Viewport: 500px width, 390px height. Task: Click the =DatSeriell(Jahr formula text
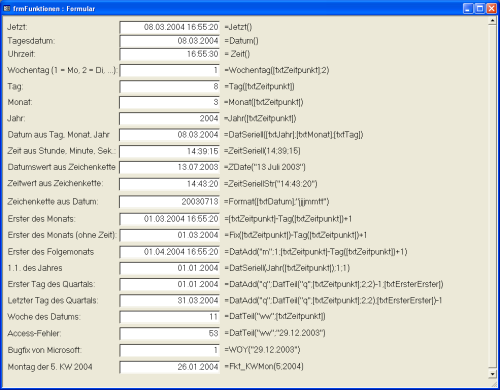tap(287, 268)
